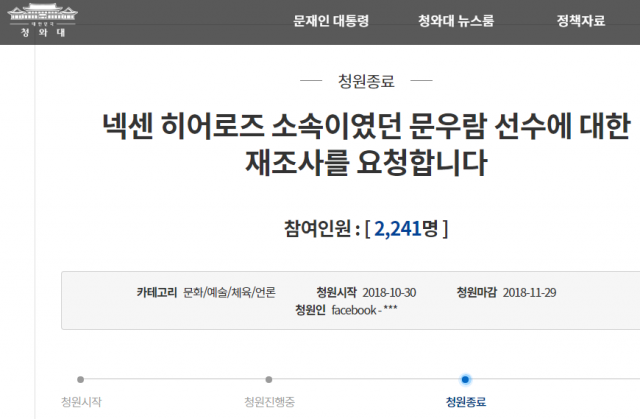Image resolution: width=640 pixels, height=419 pixels.
Task: Click the category value 문화/예술/체육/언론
Action: click(229, 293)
